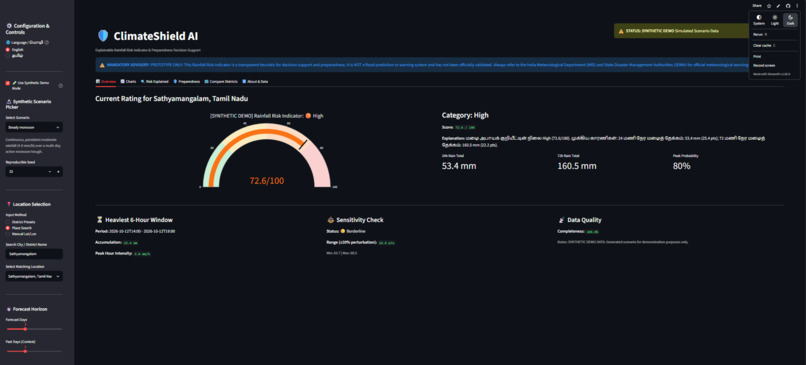Click the Share button in top toolbar

[757, 6]
